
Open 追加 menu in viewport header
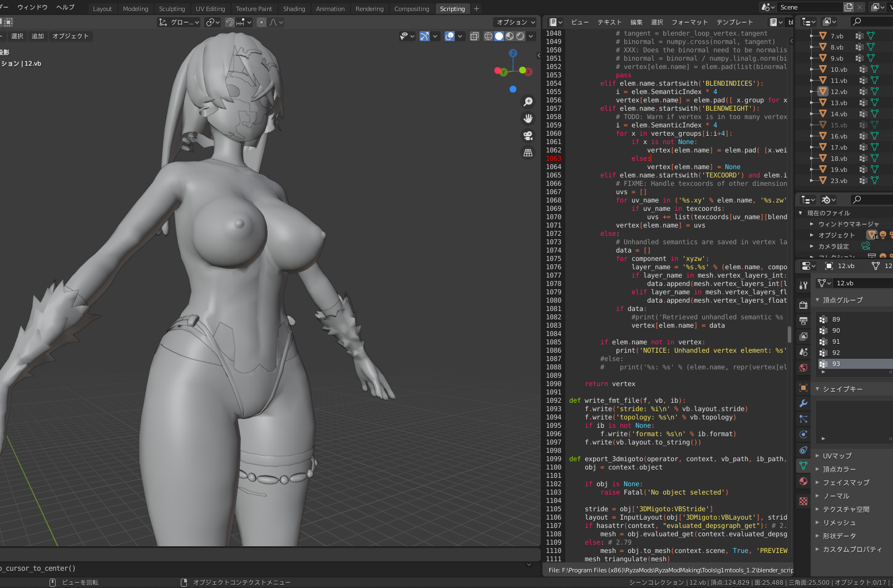(x=38, y=36)
